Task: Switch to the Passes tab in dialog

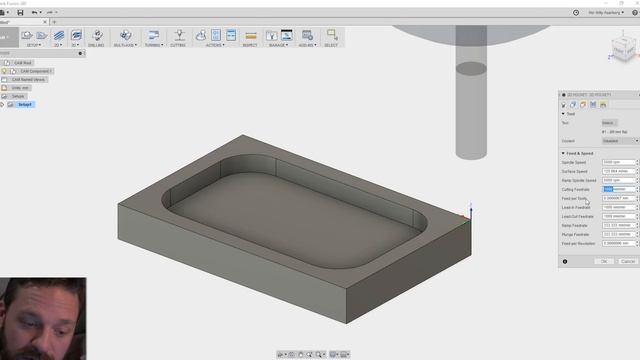Action: coord(593,105)
